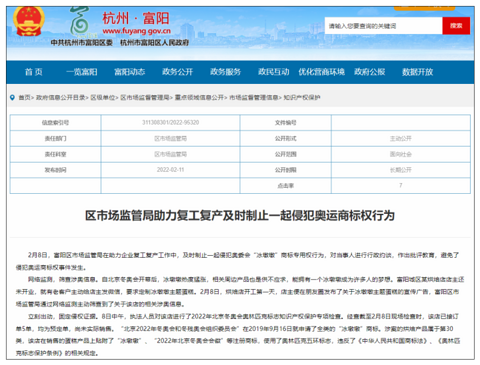Click the keyword search input field

[383, 26]
